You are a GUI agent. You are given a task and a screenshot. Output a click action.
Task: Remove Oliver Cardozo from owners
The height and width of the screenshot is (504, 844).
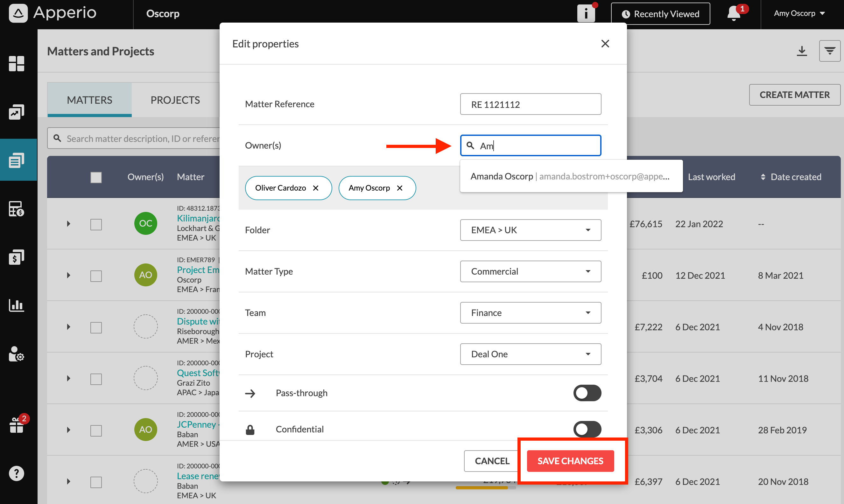click(316, 188)
